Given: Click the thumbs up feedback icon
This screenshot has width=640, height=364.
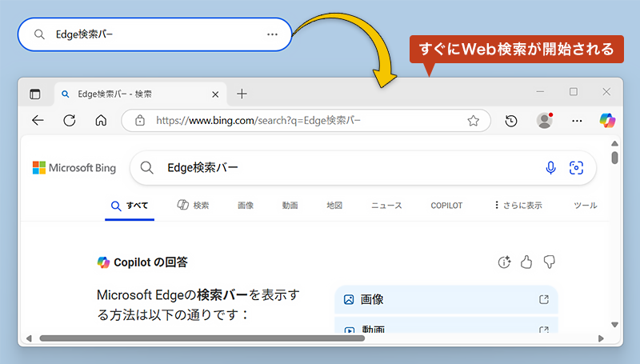Looking at the screenshot, I should coord(526,262).
